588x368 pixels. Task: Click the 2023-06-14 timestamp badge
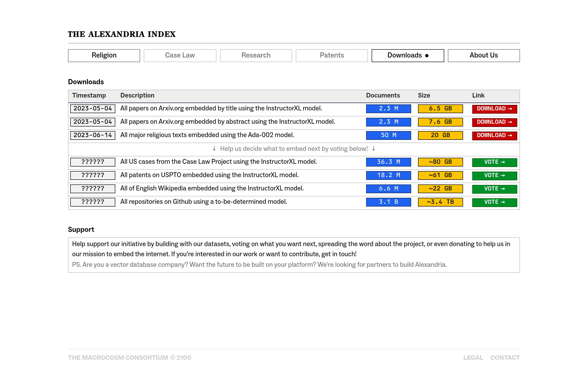(x=93, y=135)
